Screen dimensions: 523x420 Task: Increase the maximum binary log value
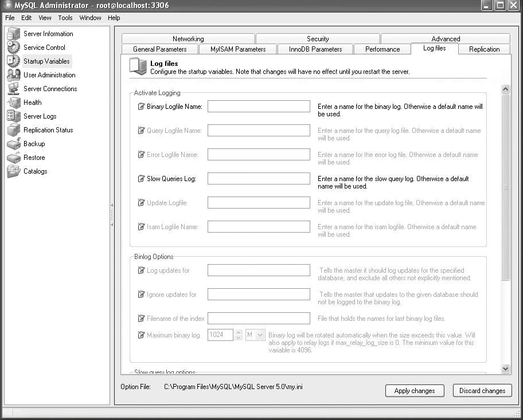(238, 332)
